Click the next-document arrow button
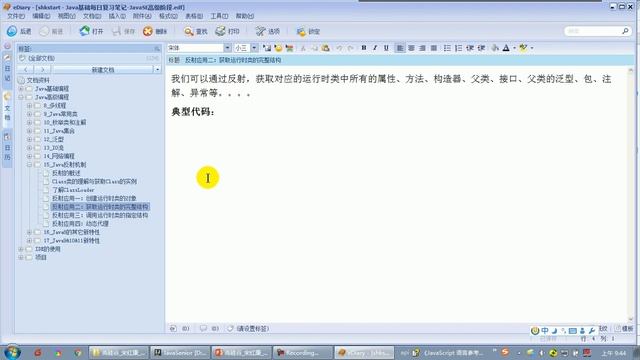640x360 pixels. 42,69
